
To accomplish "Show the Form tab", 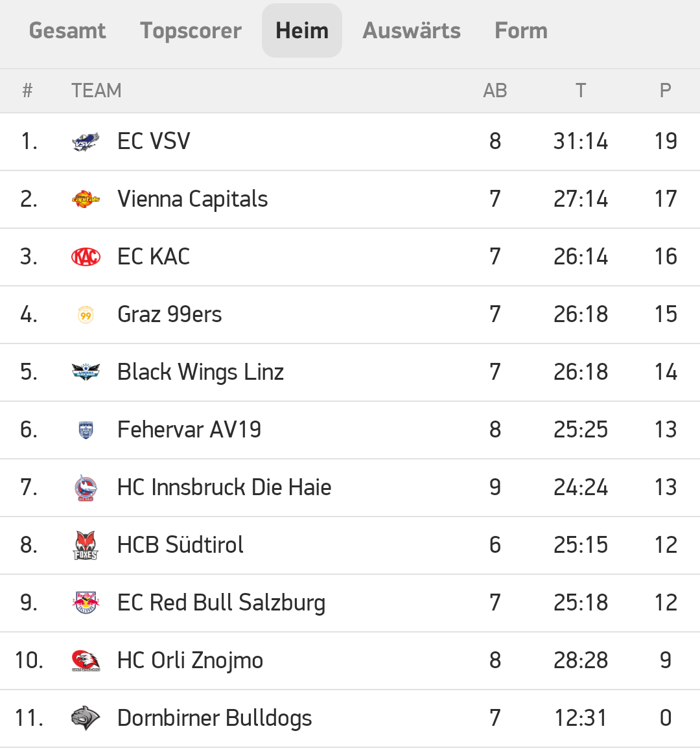I will [521, 30].
